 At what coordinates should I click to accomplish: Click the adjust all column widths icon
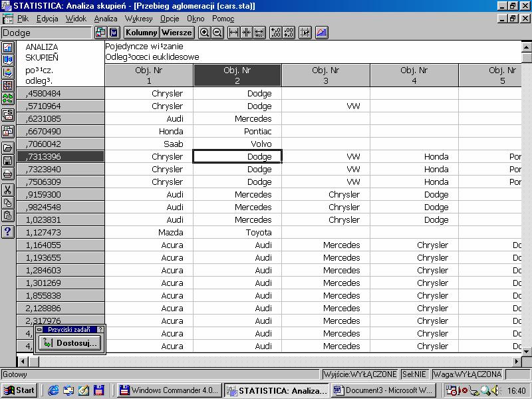(x=259, y=33)
